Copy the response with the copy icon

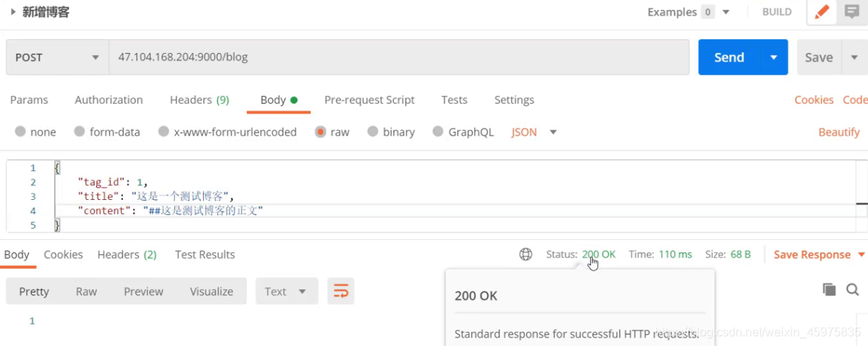[829, 289]
